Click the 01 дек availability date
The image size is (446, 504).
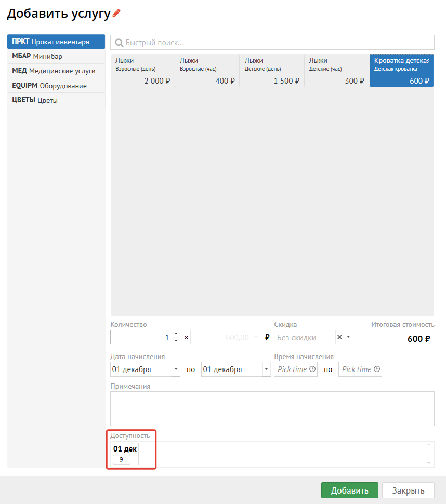(125, 449)
